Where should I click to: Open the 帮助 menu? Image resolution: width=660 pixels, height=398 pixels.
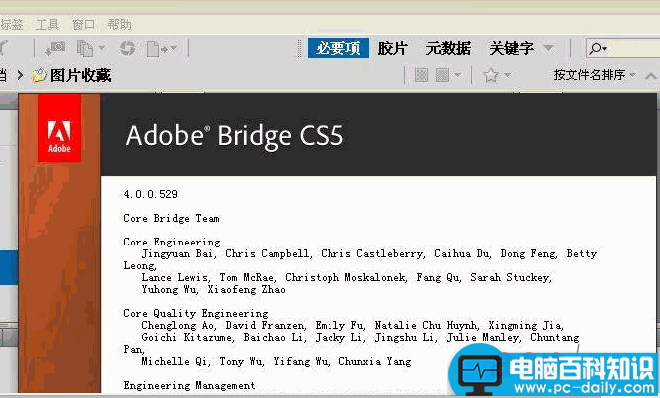pos(120,25)
